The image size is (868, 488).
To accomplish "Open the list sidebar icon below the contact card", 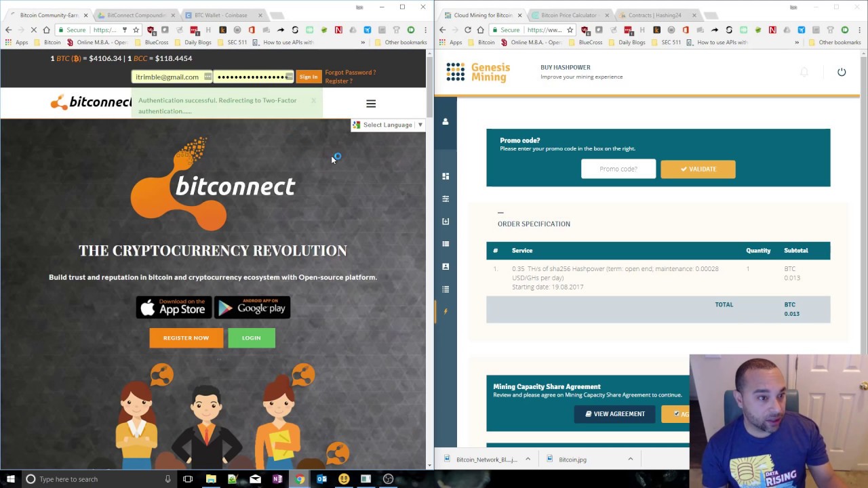I will coord(446,289).
